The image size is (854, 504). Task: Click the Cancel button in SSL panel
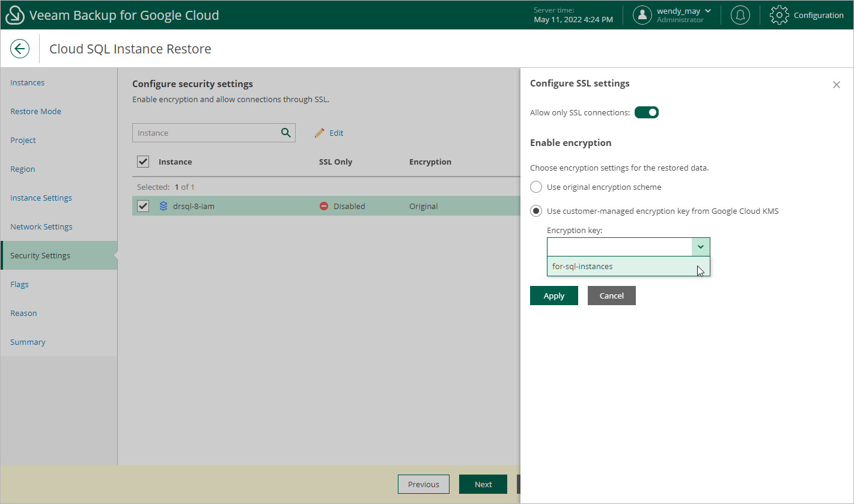coord(612,296)
